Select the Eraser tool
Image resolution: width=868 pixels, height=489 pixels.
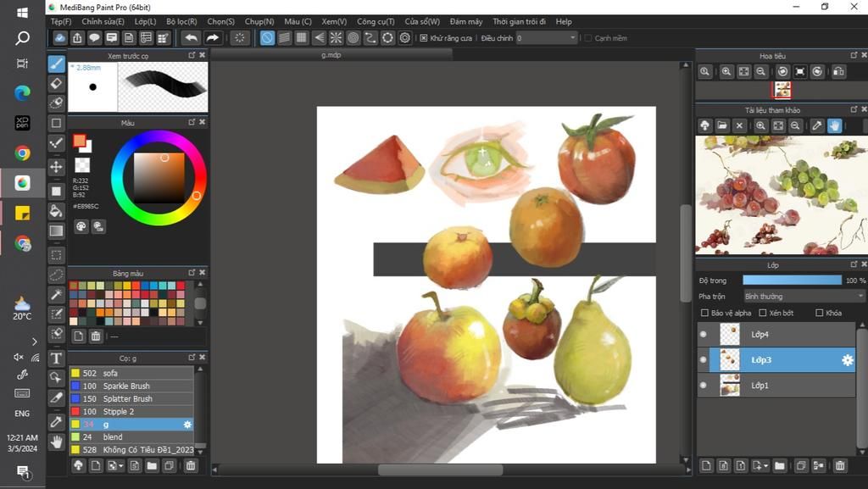tap(57, 84)
